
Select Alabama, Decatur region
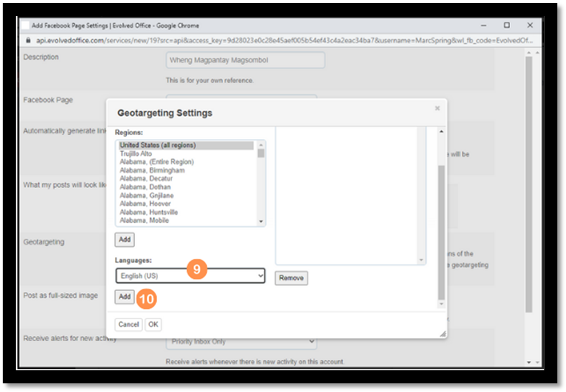point(186,179)
